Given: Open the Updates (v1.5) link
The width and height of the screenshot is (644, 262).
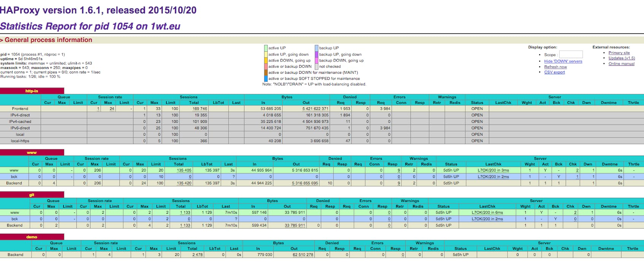Looking at the screenshot, I should [622, 58].
